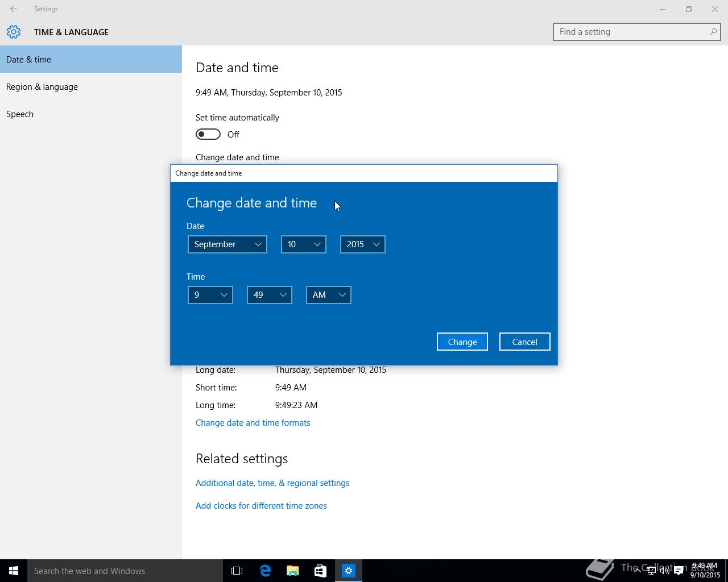Image resolution: width=728 pixels, height=582 pixels.
Task: Cancel the Change date and time dialog
Action: 524,342
